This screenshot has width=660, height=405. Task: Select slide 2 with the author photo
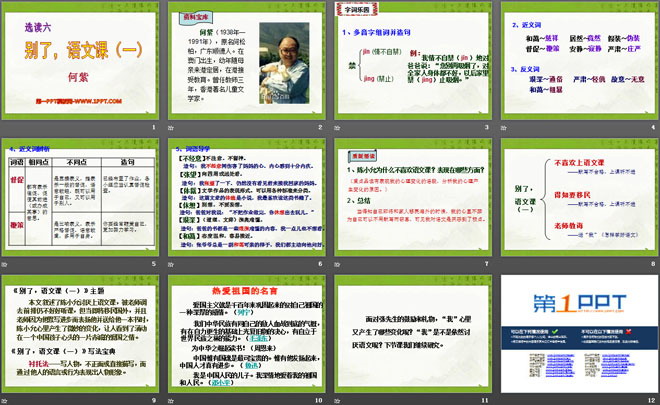coord(247,61)
